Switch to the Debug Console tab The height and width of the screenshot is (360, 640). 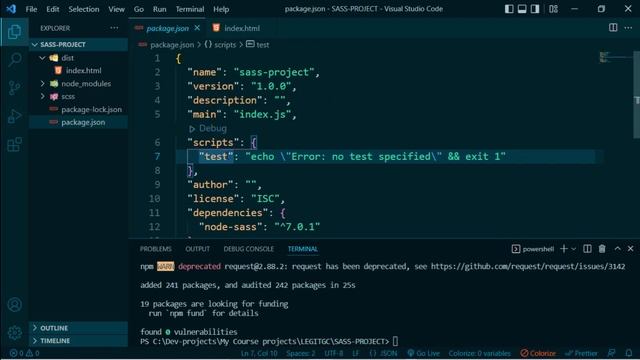(x=249, y=249)
